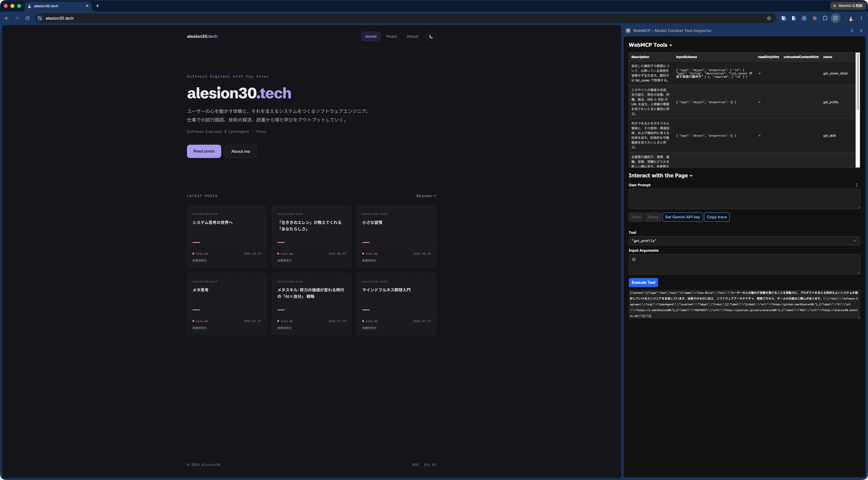Image resolution: width=868 pixels, height=480 pixels.
Task: Click readOnlyHint column header
Action: (x=768, y=57)
